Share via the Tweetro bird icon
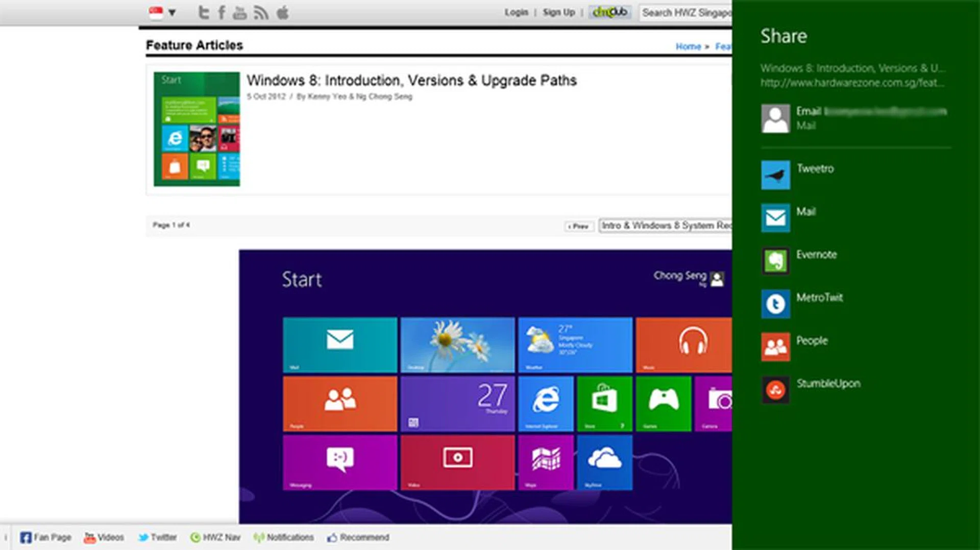 click(775, 175)
